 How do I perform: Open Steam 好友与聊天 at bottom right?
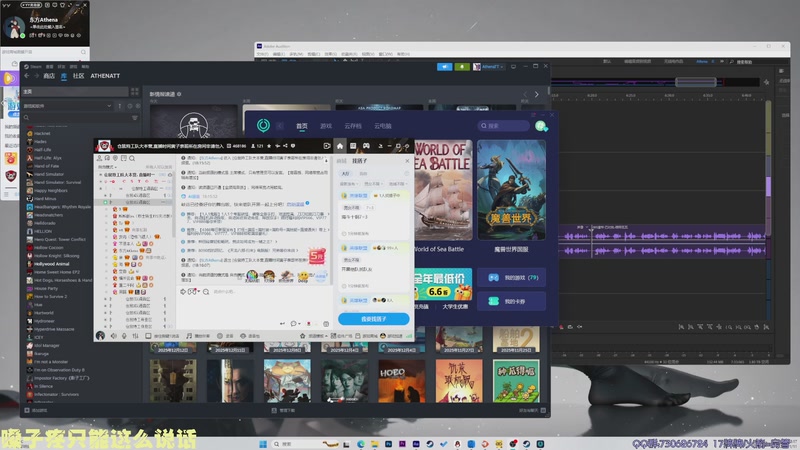tap(533, 410)
